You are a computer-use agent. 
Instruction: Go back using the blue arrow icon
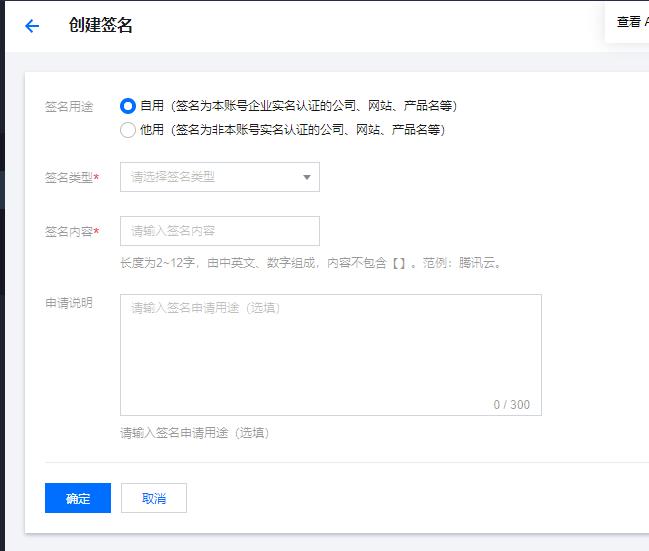click(32, 26)
